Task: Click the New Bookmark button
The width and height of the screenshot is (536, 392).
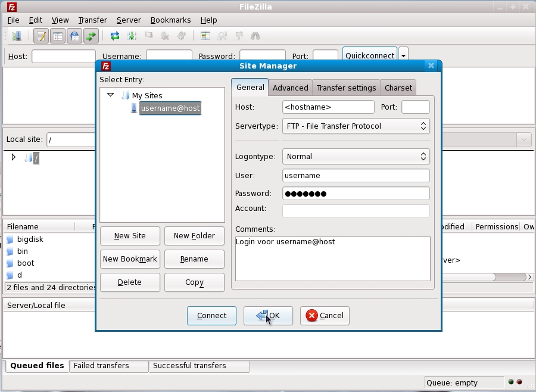Action: [130, 259]
